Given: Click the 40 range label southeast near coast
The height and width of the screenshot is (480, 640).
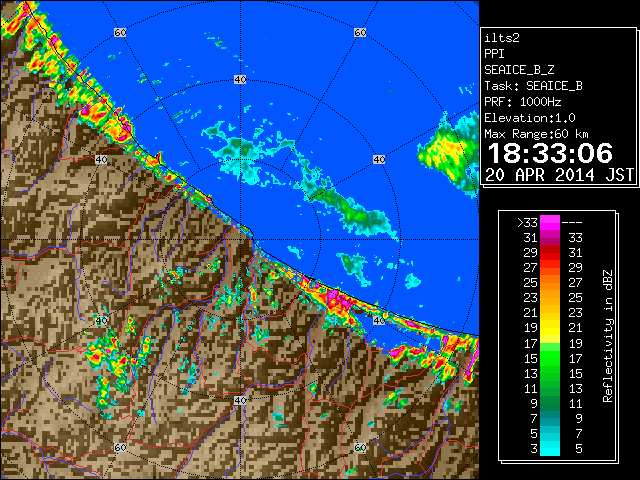Looking at the screenshot, I should [x=379, y=320].
